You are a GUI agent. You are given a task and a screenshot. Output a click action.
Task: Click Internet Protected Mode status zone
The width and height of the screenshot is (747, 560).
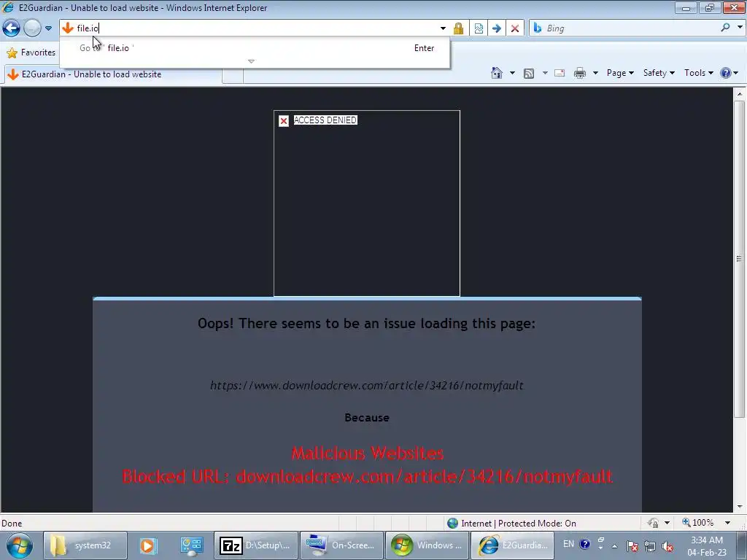(x=511, y=524)
